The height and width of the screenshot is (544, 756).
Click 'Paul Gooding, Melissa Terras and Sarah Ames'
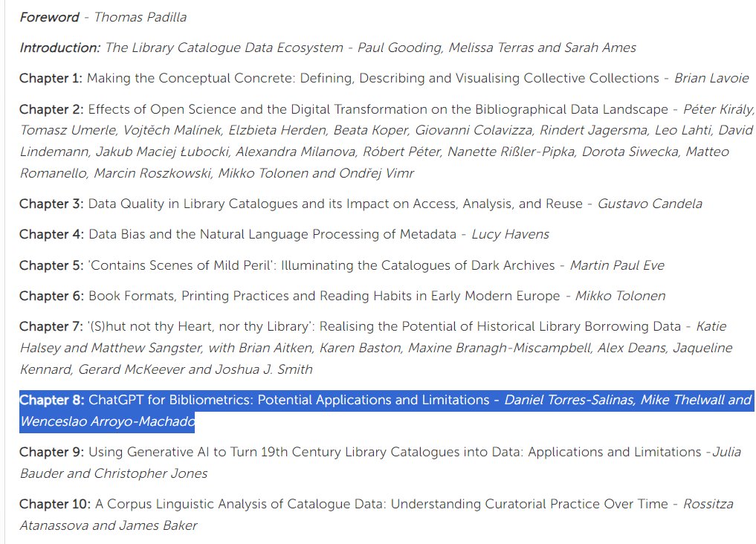[497, 48]
